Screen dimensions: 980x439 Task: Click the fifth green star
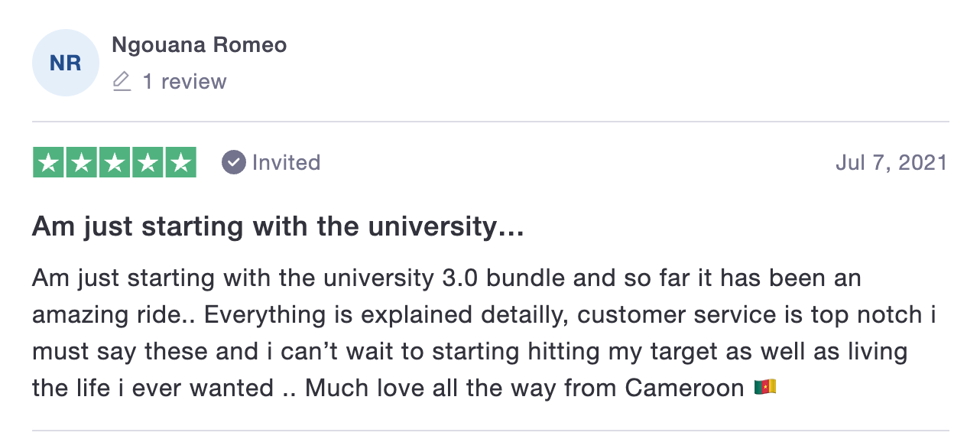coord(181,162)
